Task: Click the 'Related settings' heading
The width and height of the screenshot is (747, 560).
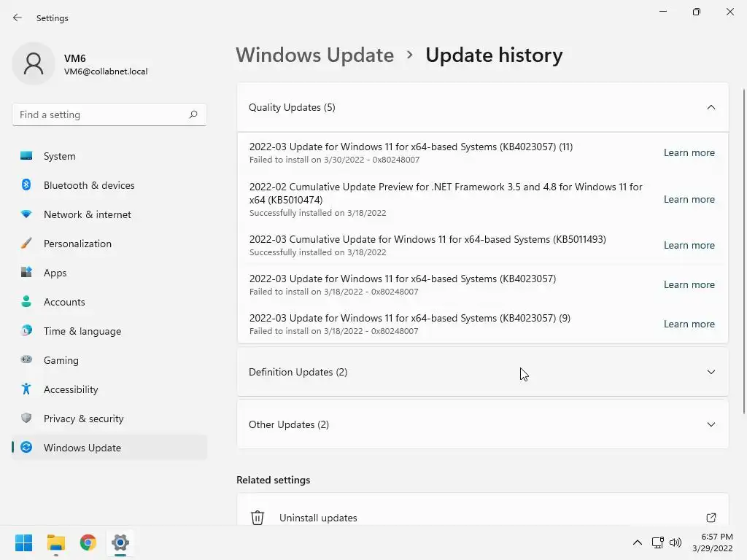Action: [273, 480]
